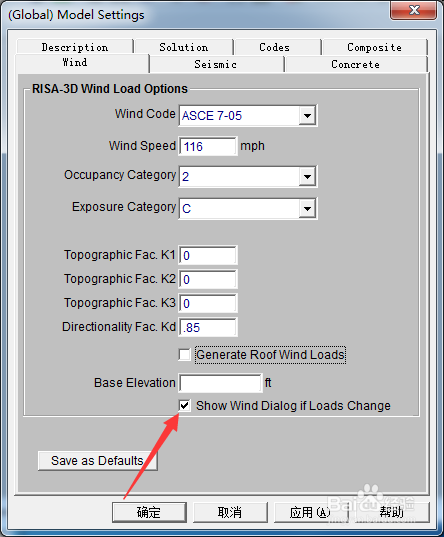Click the Show Wind Dialog if Loads Change label

pyautogui.click(x=293, y=406)
